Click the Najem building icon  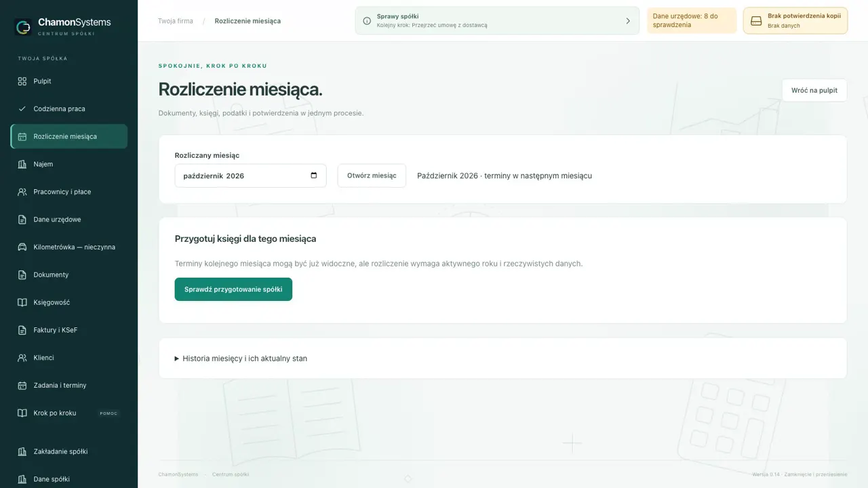(x=22, y=164)
